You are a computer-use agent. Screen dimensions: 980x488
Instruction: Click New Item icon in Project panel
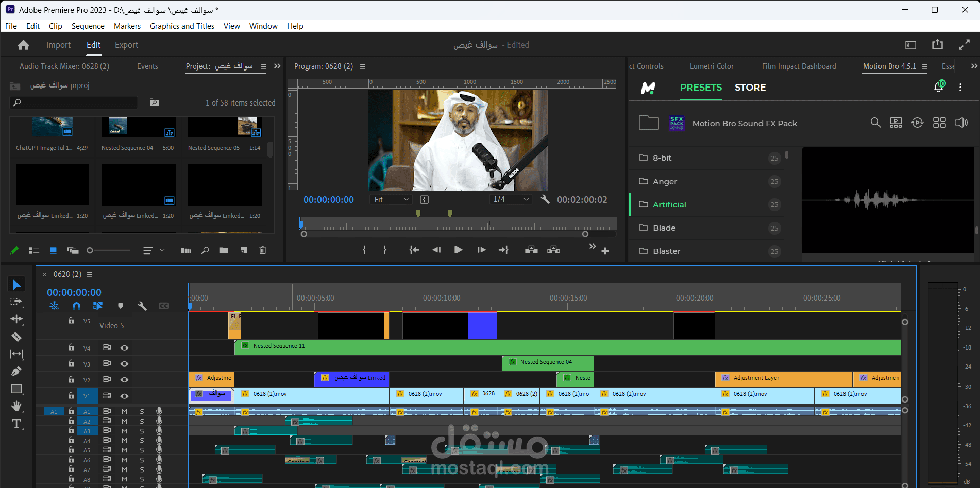(x=244, y=250)
